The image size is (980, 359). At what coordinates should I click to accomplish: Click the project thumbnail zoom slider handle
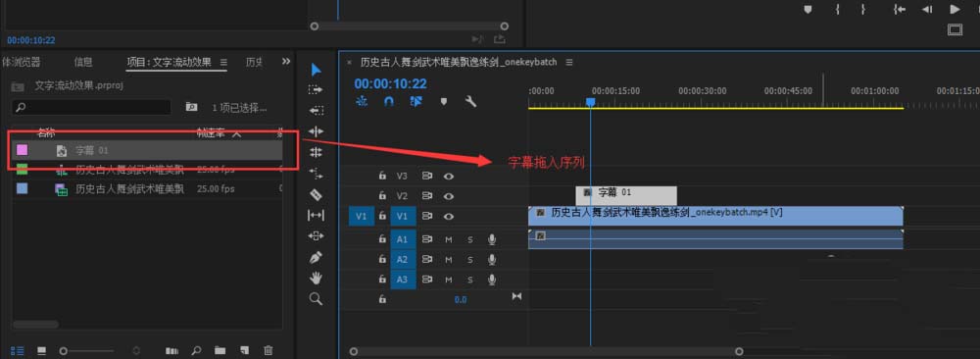[63, 351]
